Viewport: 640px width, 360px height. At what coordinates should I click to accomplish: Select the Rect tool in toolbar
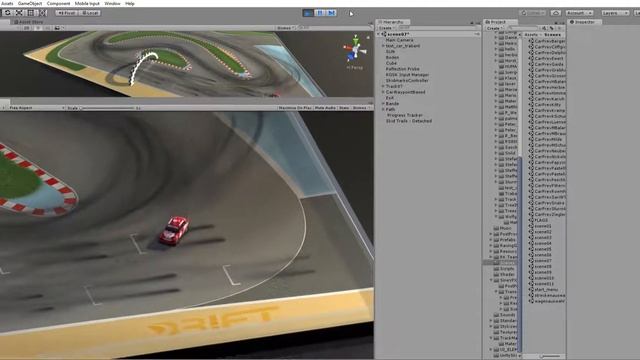click(31, 13)
